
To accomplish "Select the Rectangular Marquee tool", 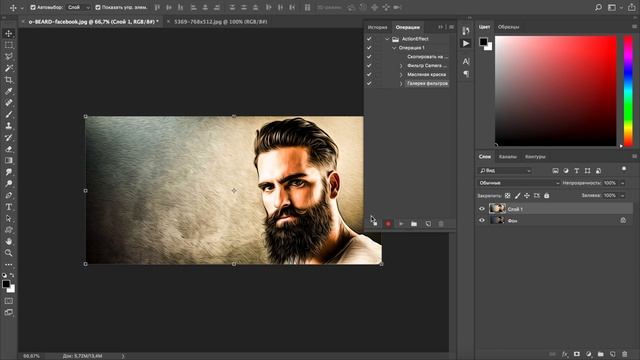I will tap(9, 45).
